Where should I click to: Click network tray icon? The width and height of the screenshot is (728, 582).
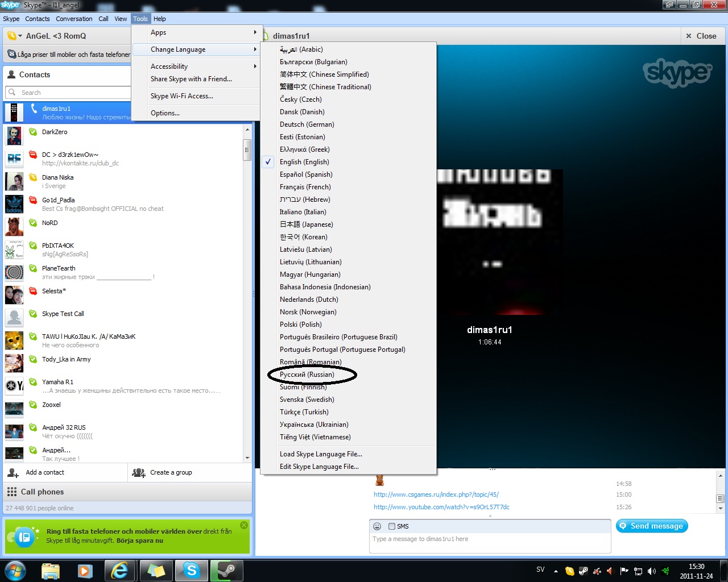point(638,571)
